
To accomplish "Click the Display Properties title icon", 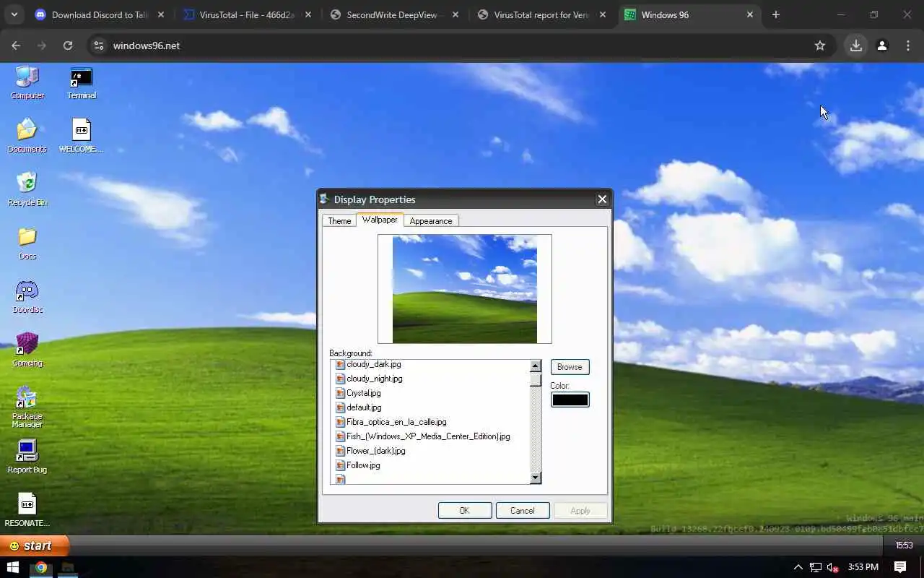I will pyautogui.click(x=326, y=199).
